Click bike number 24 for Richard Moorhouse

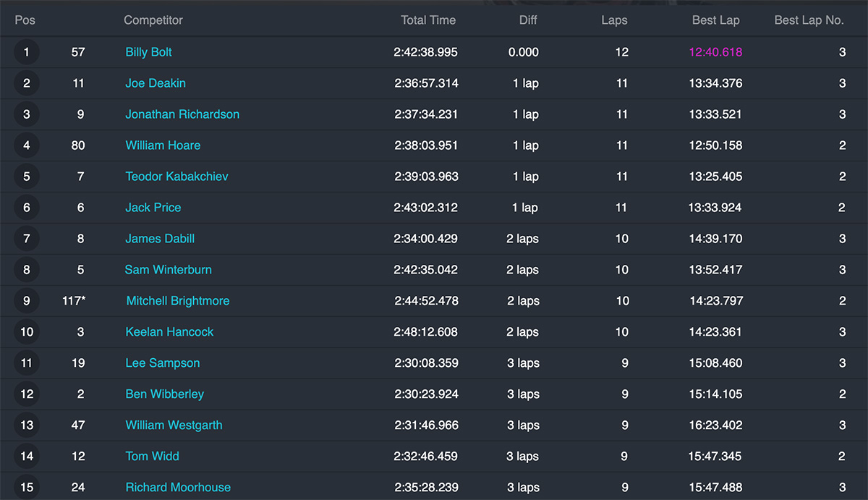coord(78,488)
